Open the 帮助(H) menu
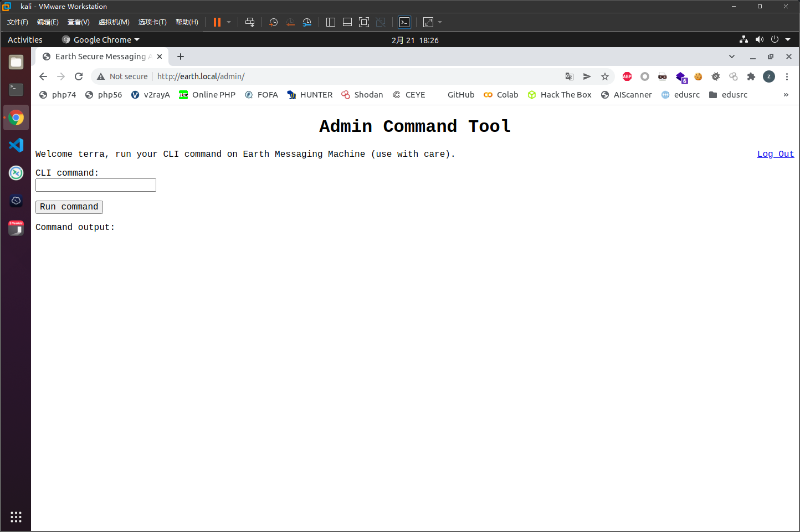Viewport: 800px width, 532px height. 187,22
